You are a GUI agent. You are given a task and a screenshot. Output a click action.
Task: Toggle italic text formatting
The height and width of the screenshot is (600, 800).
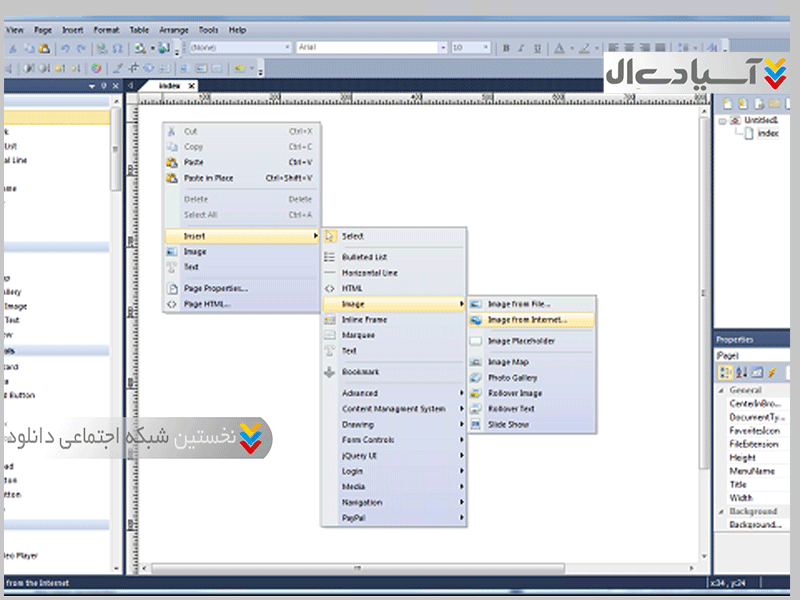click(520, 48)
